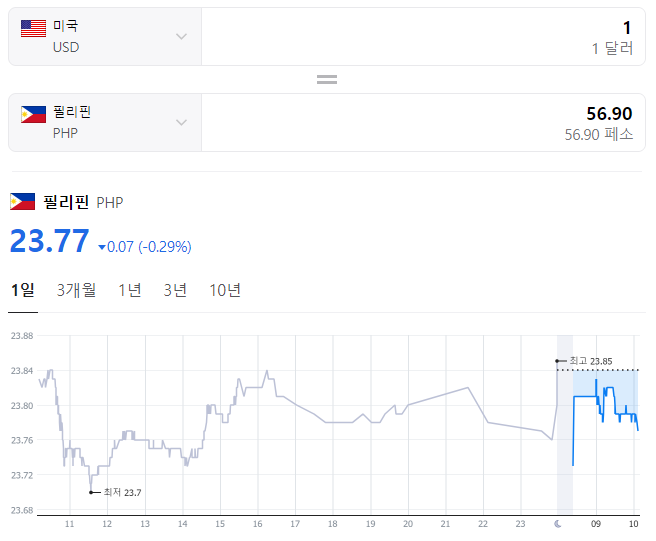Click the moon icon on the chart axis
This screenshot has height=541, width=656.
coord(558,524)
